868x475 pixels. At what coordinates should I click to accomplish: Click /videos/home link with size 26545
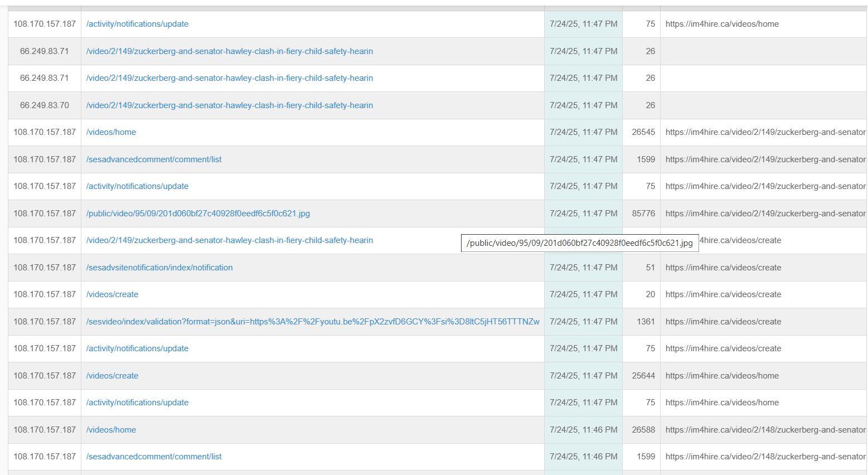pyautogui.click(x=111, y=132)
